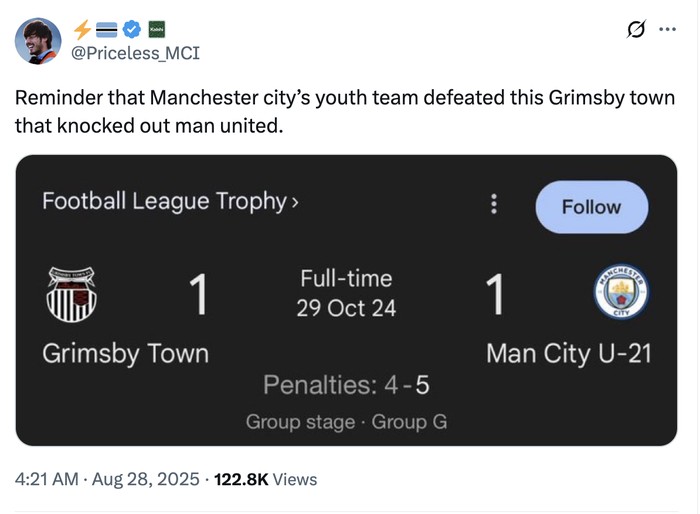This screenshot has width=700, height=514.
Task: Click the 122.8K Views count
Action: [265, 479]
